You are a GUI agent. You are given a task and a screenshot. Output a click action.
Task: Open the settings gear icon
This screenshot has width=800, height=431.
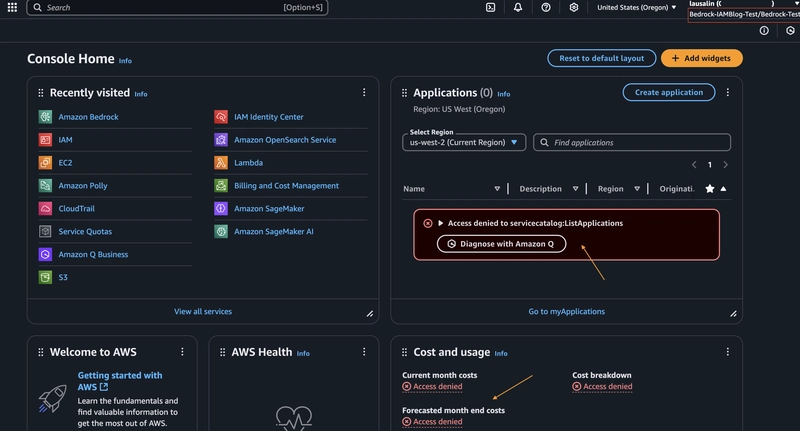pos(574,7)
